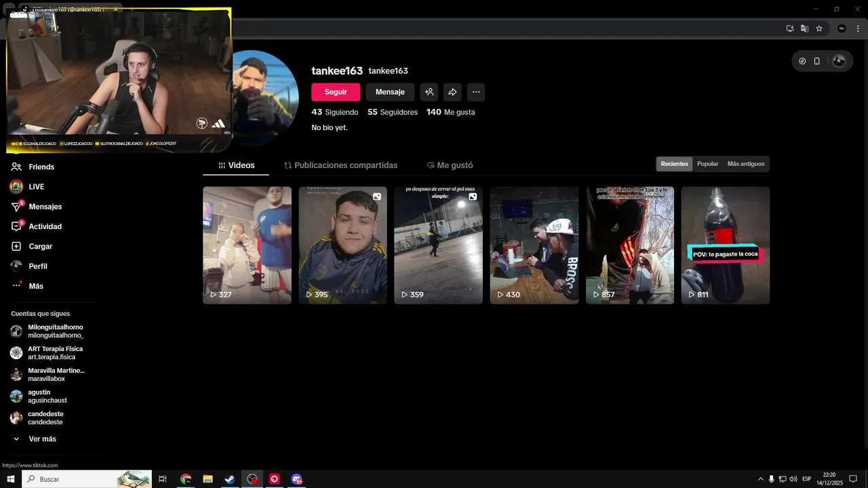Click the Actividad speech-bubble icon
The width and height of the screenshot is (868, 488).
(x=16, y=226)
